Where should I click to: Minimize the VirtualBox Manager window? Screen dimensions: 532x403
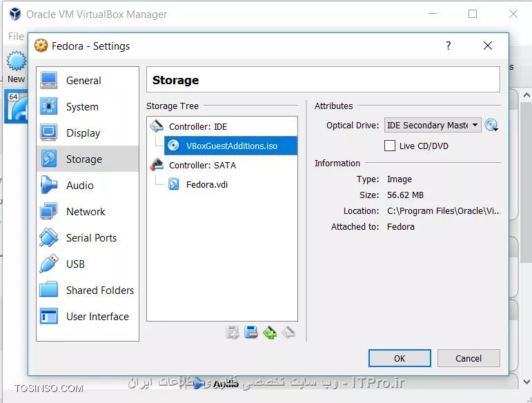(433, 14)
